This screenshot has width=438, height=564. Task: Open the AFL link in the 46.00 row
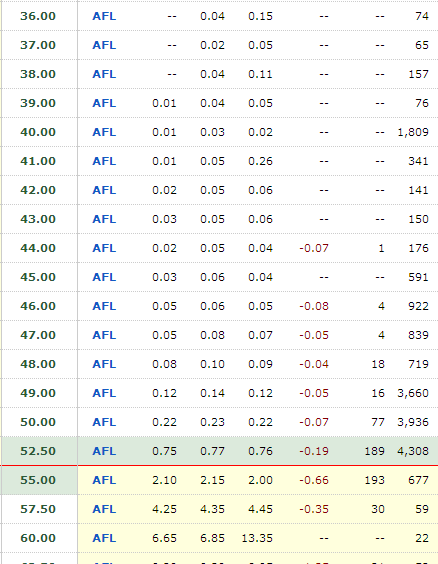pos(104,306)
